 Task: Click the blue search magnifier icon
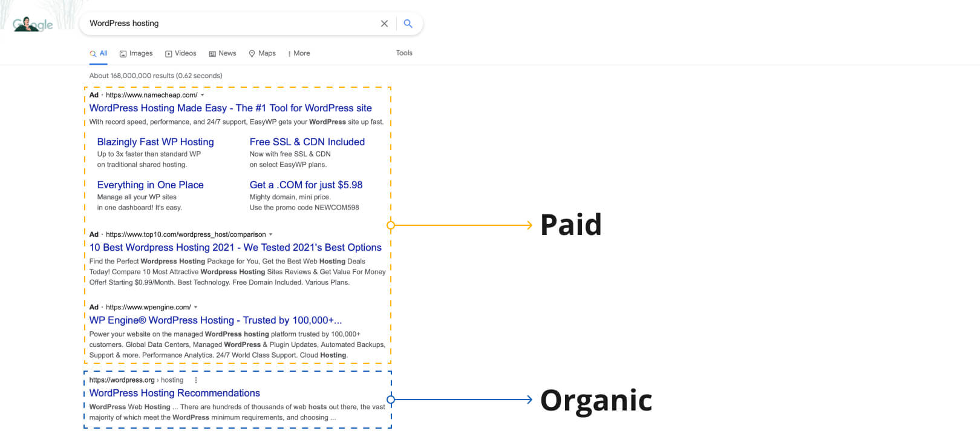coord(408,24)
